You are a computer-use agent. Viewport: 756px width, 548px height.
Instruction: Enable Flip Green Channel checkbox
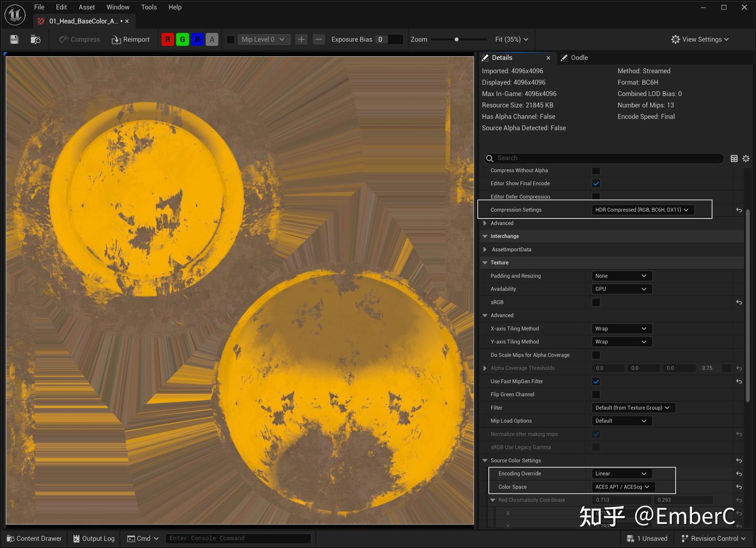coord(596,395)
